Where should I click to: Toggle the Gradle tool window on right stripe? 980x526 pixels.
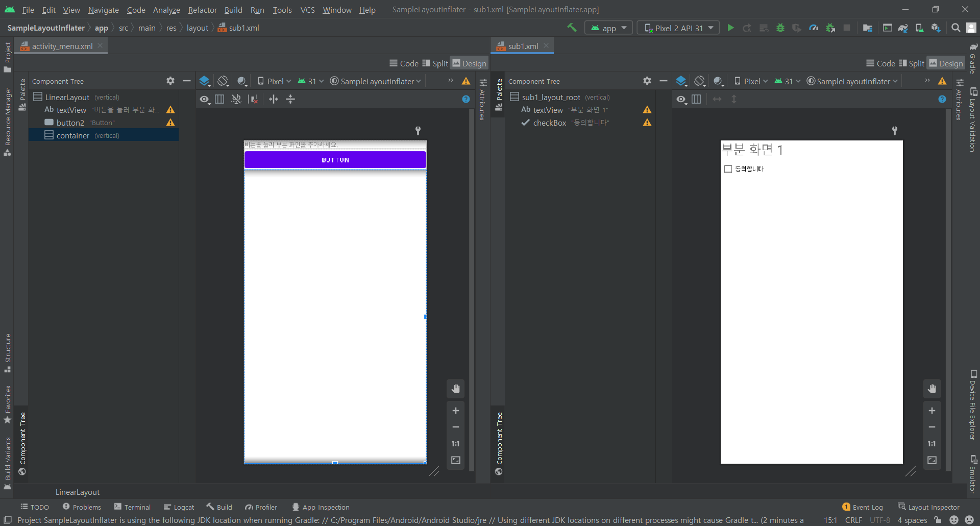point(973,59)
